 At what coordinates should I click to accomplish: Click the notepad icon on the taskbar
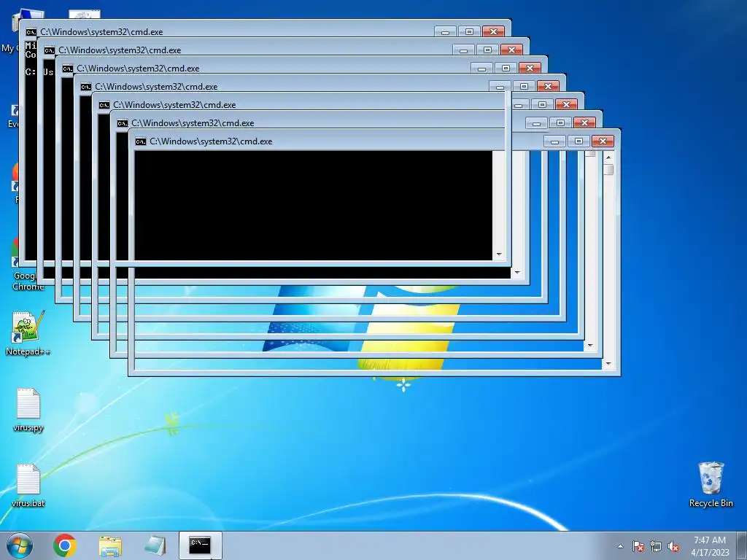point(155,545)
